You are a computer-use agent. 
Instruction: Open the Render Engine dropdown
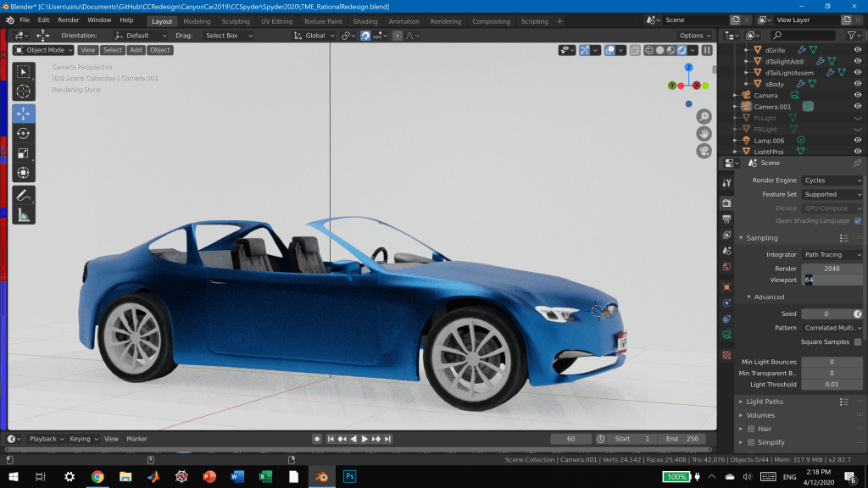[832, 180]
